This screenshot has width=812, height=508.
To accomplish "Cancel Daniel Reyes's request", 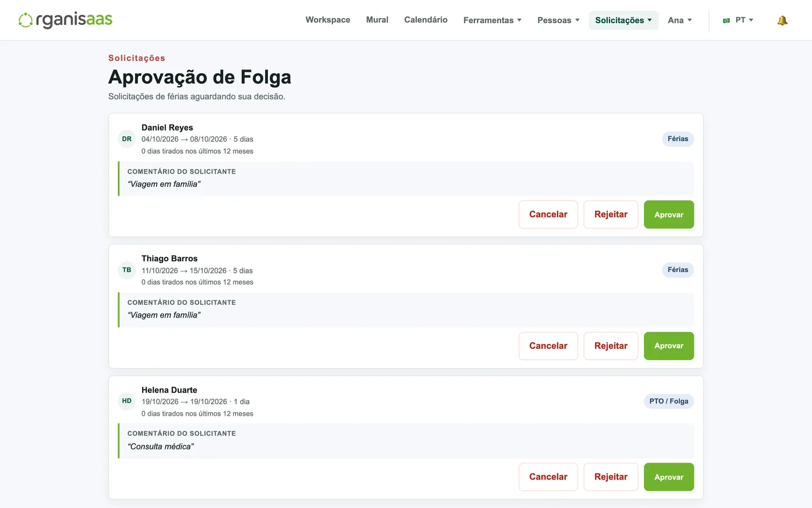I will pyautogui.click(x=548, y=214).
